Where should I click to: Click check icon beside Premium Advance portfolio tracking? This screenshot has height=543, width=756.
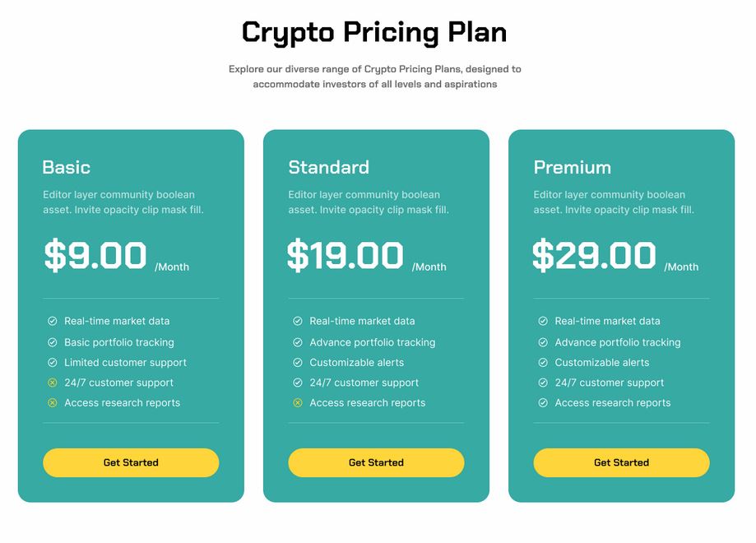tap(543, 342)
